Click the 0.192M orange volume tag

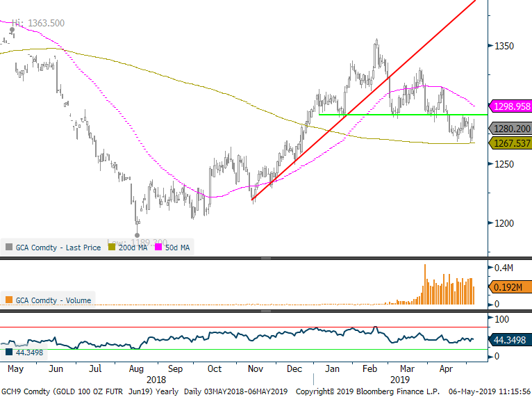[x=510, y=287]
